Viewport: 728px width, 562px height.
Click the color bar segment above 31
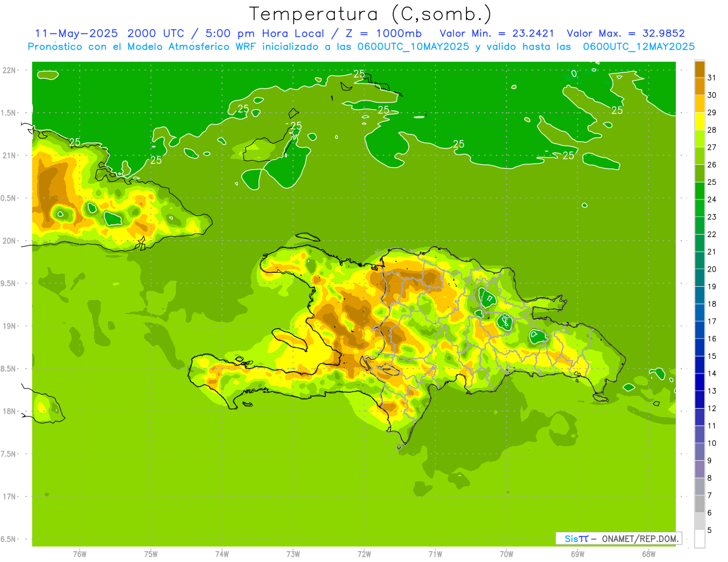tap(699, 69)
